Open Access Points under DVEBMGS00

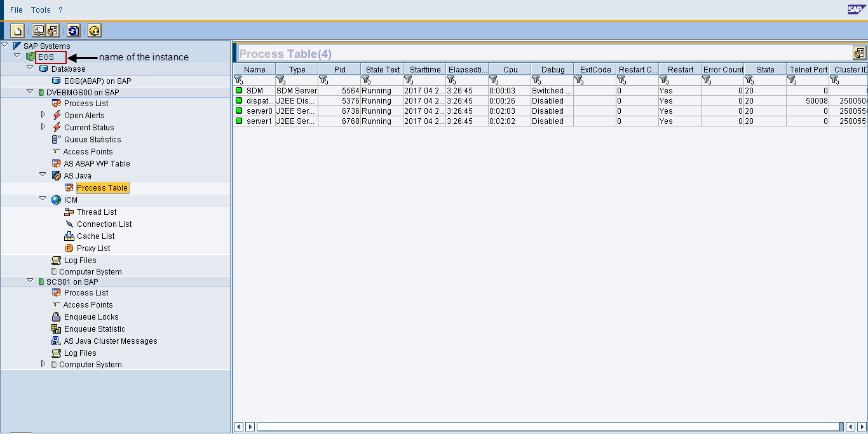click(88, 152)
